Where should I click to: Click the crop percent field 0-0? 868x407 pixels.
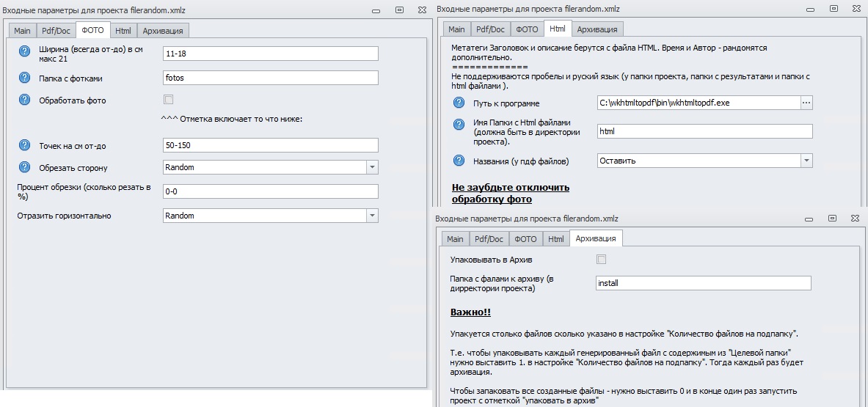point(271,191)
